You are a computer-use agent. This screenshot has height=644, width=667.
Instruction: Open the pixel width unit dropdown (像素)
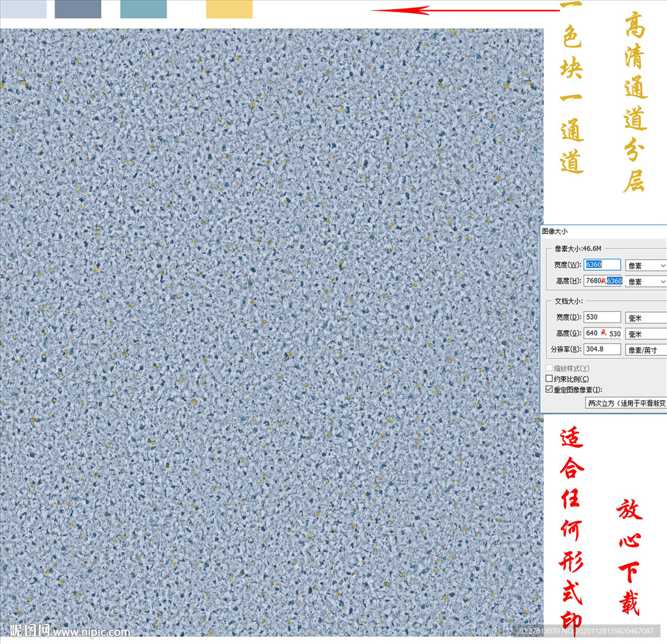[x=646, y=266]
